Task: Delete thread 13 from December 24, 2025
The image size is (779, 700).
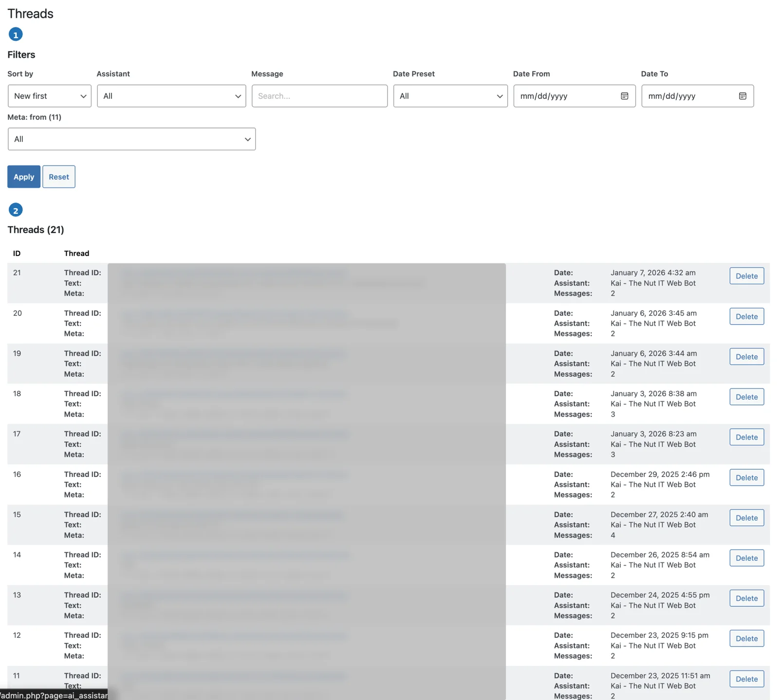Action: click(x=746, y=598)
